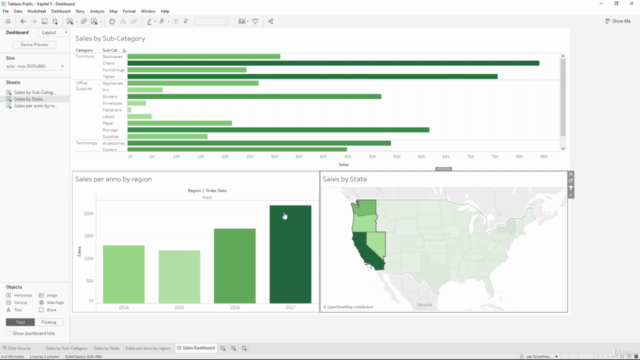The height and width of the screenshot is (360, 640).
Task: Open the Worksheet menu
Action: [36, 11]
